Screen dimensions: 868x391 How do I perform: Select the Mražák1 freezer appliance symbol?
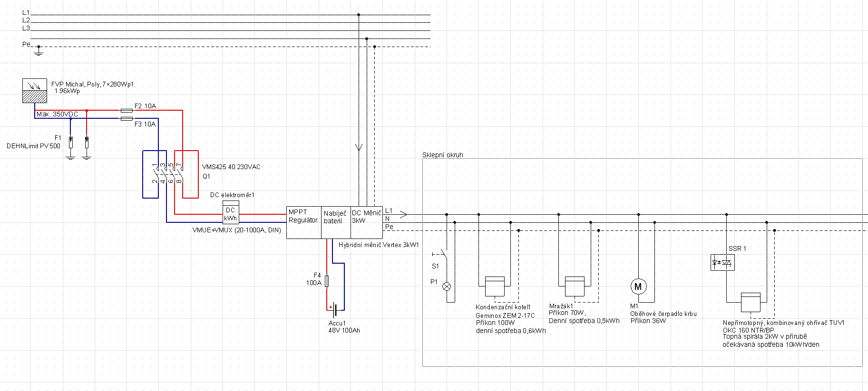[x=575, y=286]
